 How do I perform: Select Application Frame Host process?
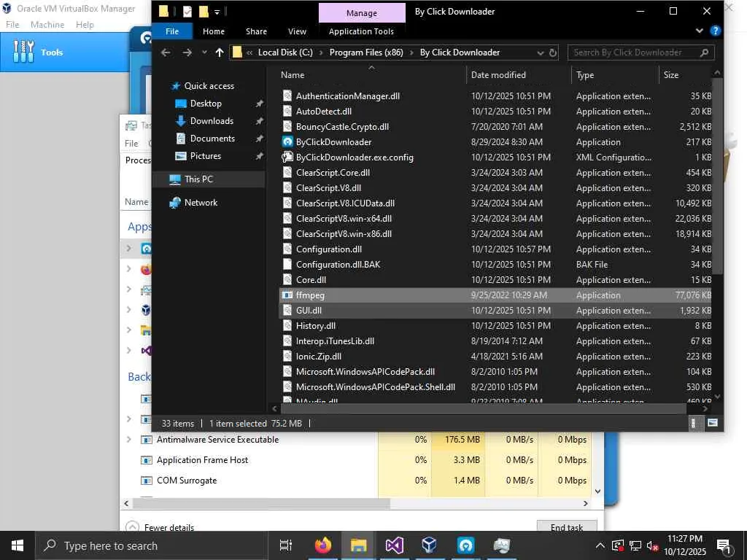[202, 460]
